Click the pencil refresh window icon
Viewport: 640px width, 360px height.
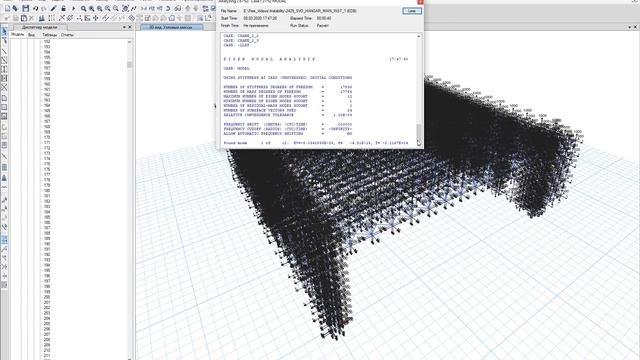point(53,9)
